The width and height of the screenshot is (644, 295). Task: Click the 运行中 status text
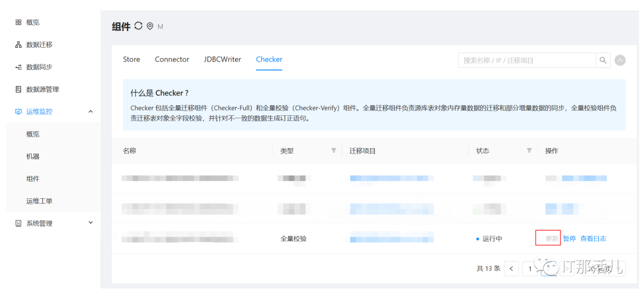coord(492,239)
